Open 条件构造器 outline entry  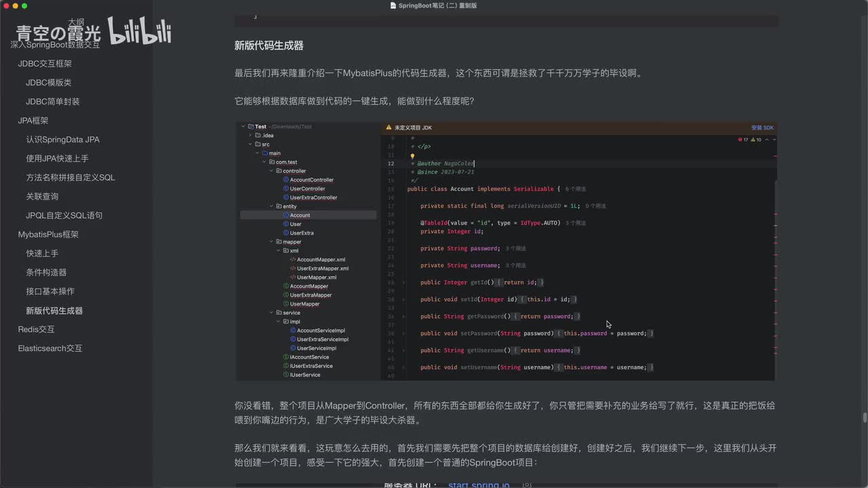[x=46, y=272]
